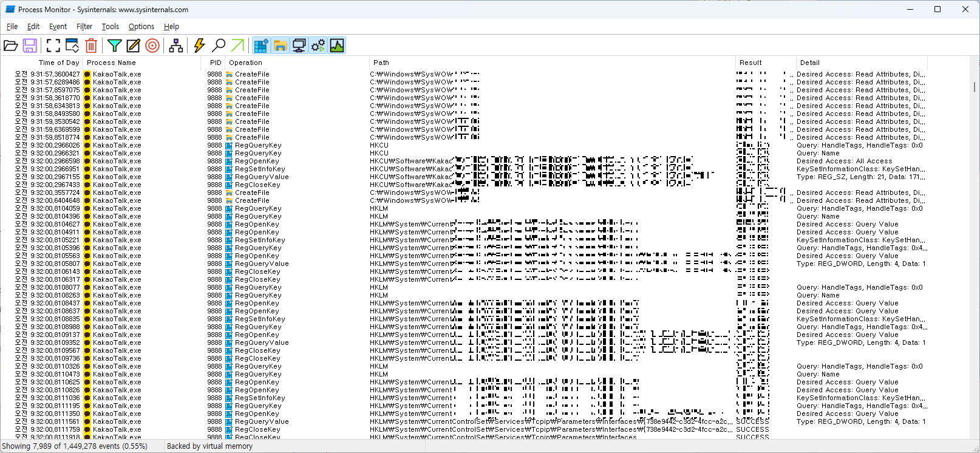This screenshot has height=453, width=980.
Task: Select the RegCloseKey event at 9:32:00,8111759
Action: (x=464, y=429)
